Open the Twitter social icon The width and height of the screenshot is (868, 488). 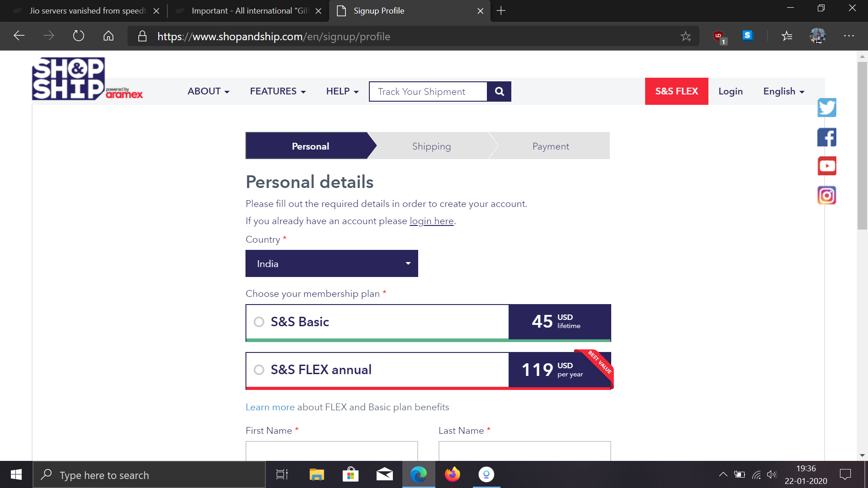(826, 108)
